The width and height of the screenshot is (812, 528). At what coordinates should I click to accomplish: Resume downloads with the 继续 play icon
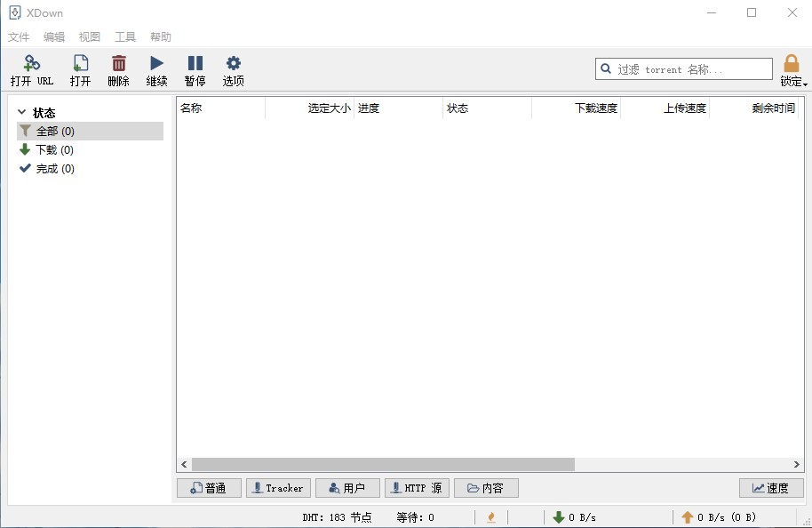(156, 63)
